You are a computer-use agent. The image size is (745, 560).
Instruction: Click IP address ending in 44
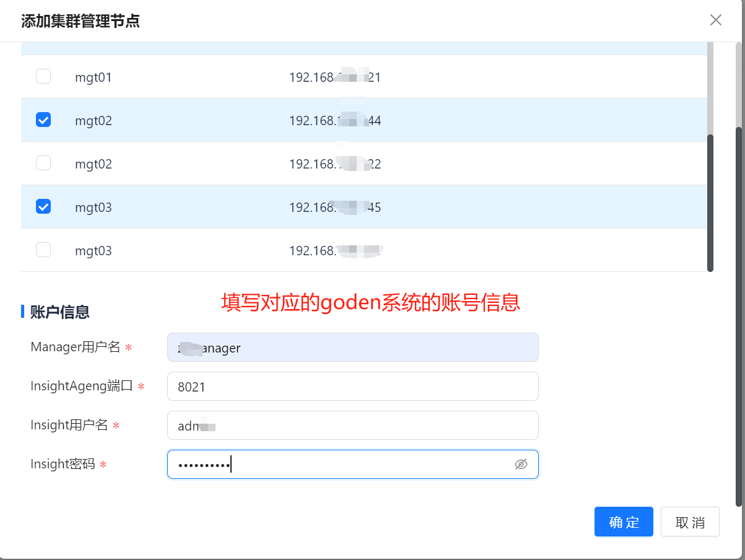point(335,121)
